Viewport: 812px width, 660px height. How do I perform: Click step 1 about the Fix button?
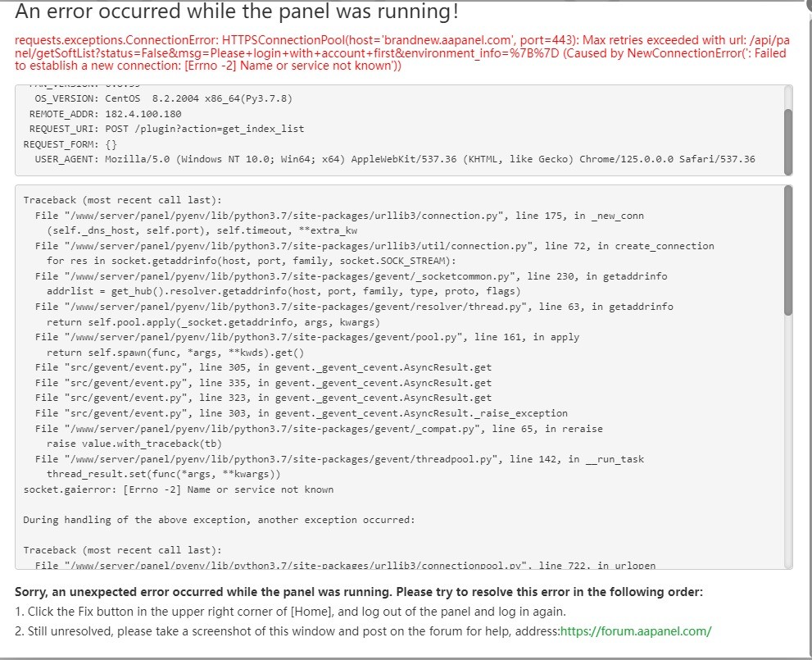click(x=290, y=612)
